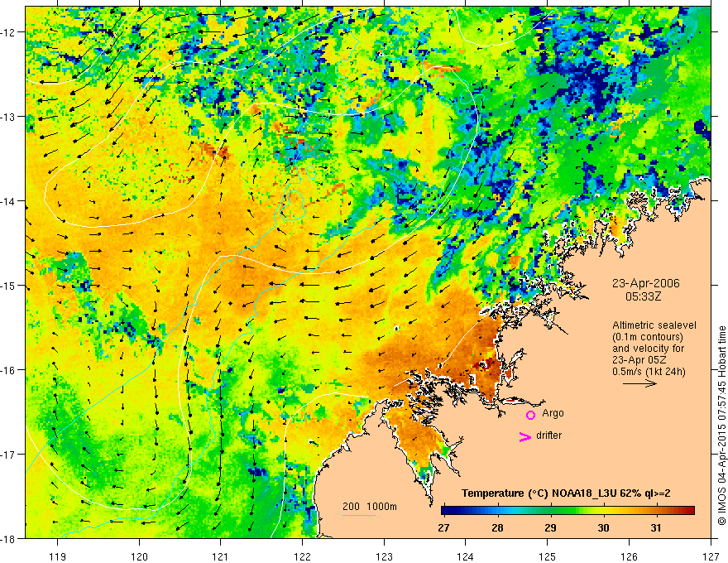Image resolution: width=728 pixels, height=563 pixels.
Task: Click latitude axis label -14
Action: coord(9,200)
